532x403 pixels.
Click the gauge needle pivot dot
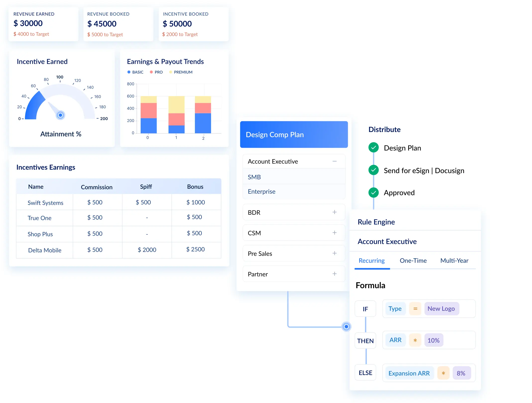(x=60, y=115)
